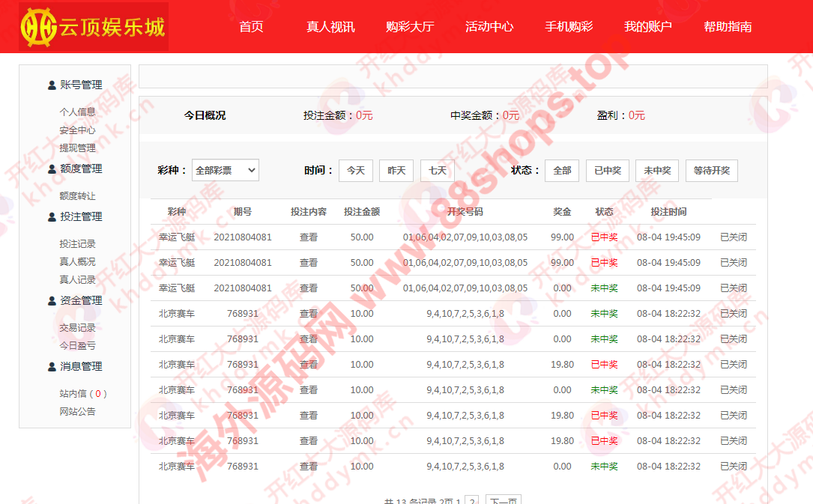Open 交易记录 under 资金管理
Screen dimensions: 813x504
click(77, 328)
